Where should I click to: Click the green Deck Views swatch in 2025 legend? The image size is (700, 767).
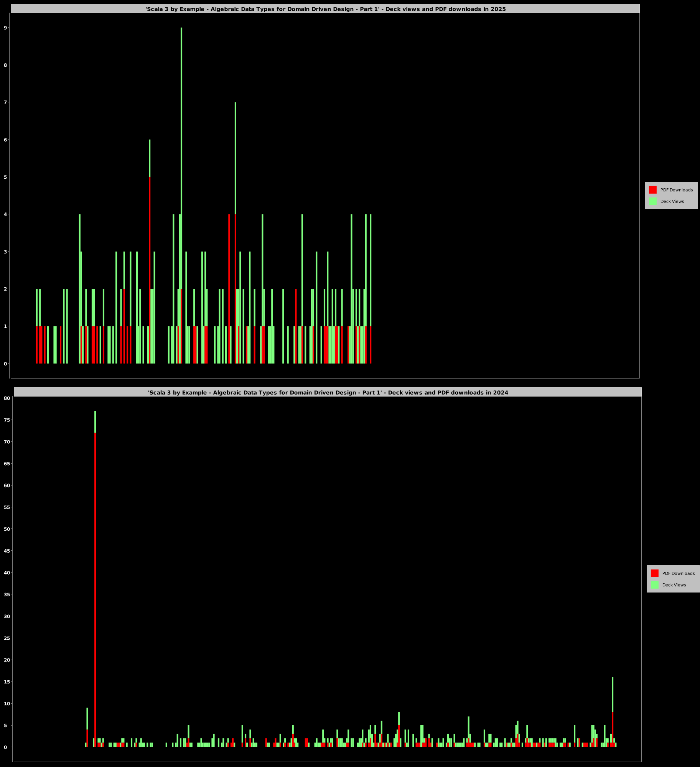click(x=652, y=201)
